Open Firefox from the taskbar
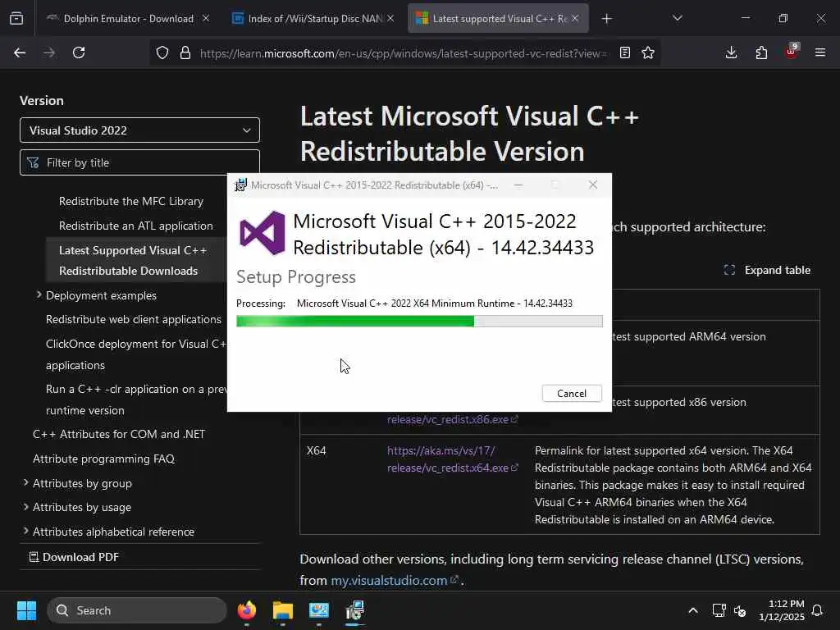The height and width of the screenshot is (630, 840). (x=247, y=610)
